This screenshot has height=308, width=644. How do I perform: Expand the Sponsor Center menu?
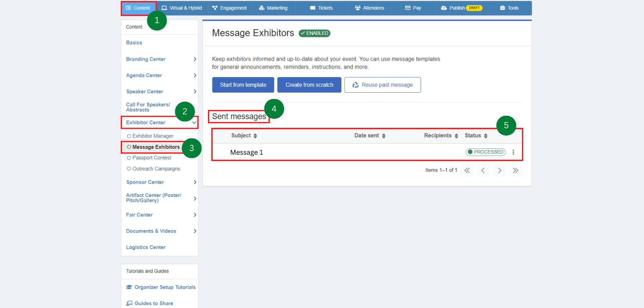(195, 182)
